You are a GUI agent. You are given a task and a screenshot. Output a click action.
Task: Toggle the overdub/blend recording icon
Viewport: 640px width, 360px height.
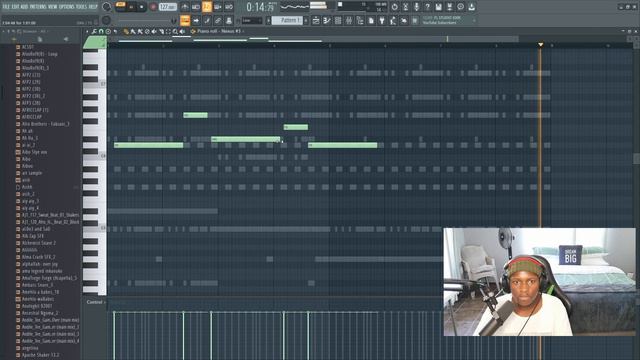click(218, 7)
